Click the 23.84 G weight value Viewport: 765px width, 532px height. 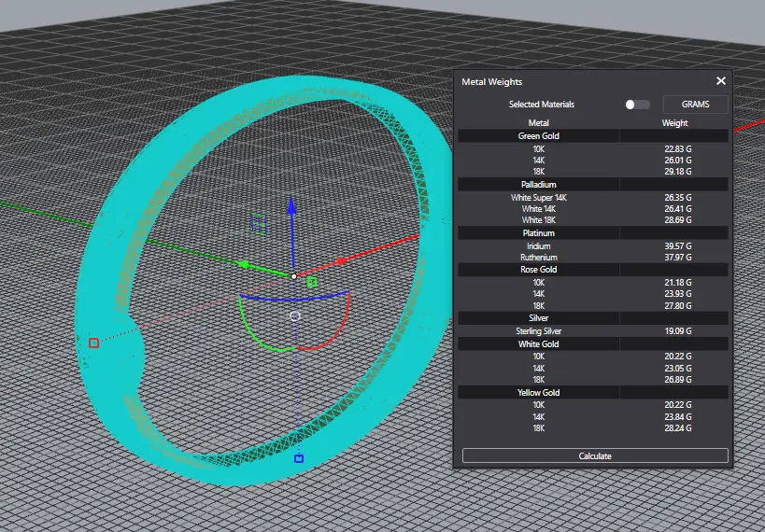(678, 417)
